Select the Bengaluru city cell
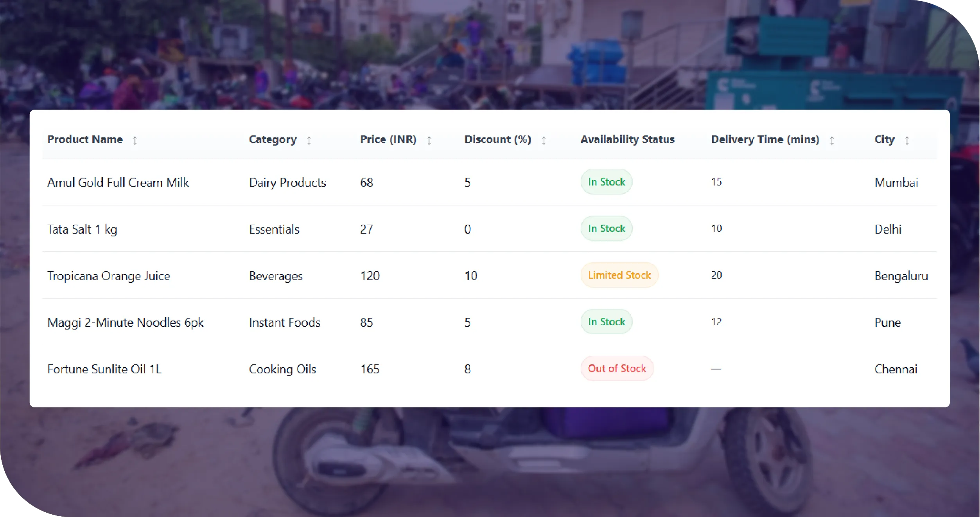This screenshot has width=980, height=517. pos(901,276)
